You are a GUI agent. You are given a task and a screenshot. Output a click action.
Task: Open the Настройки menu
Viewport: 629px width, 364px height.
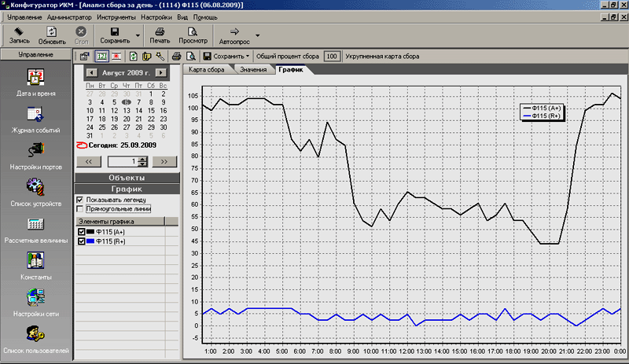(156, 17)
